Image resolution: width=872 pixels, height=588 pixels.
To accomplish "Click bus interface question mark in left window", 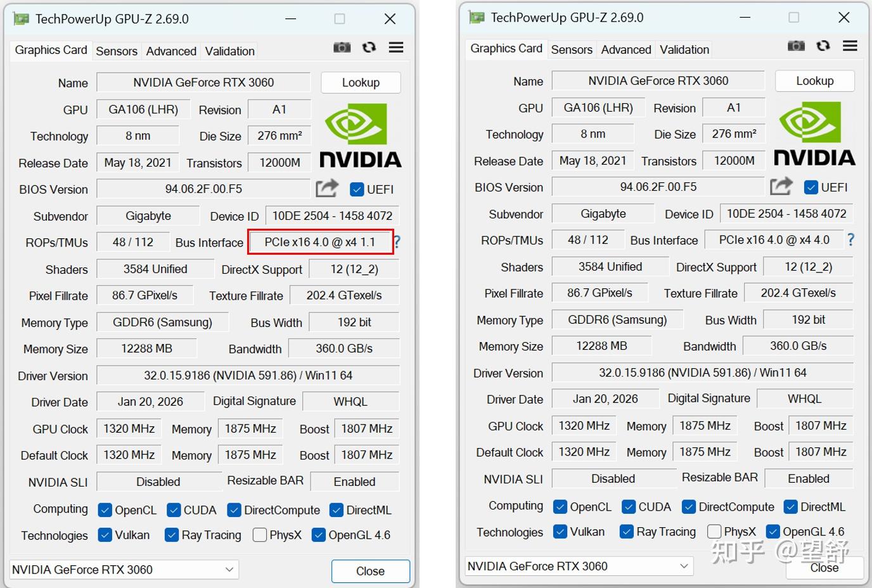I will point(397,242).
